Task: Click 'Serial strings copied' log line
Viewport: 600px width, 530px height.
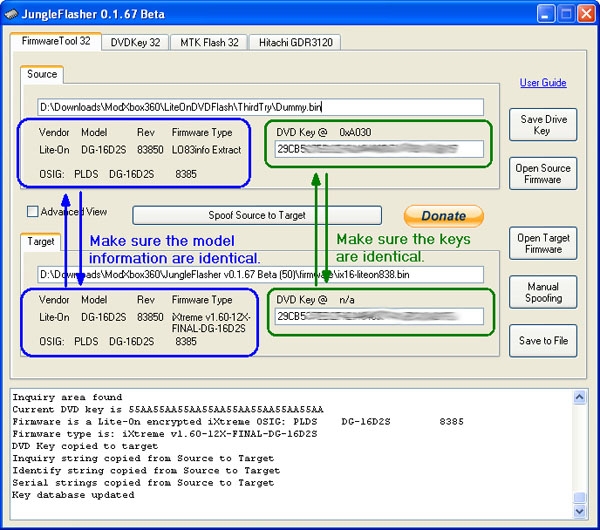Action: coord(143,483)
